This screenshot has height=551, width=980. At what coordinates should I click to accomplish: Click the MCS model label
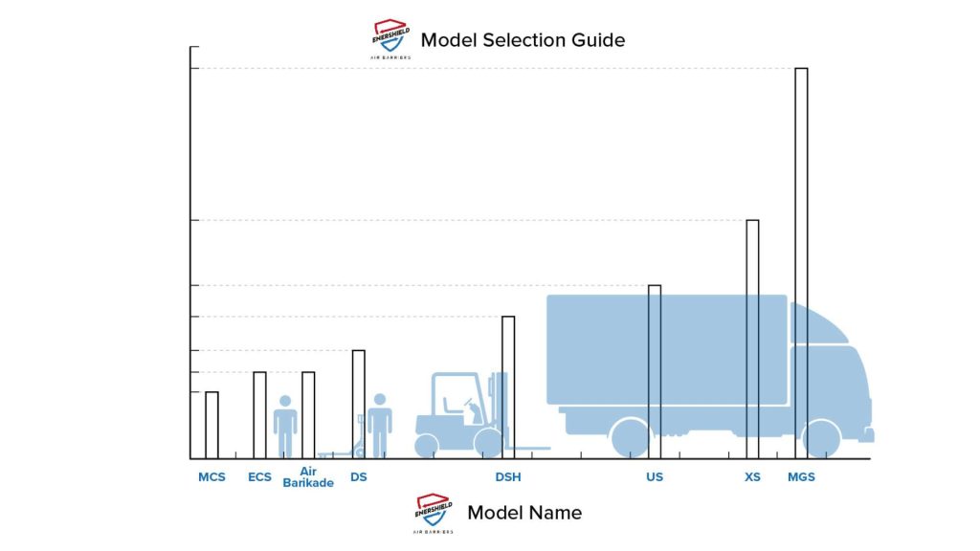(212, 476)
